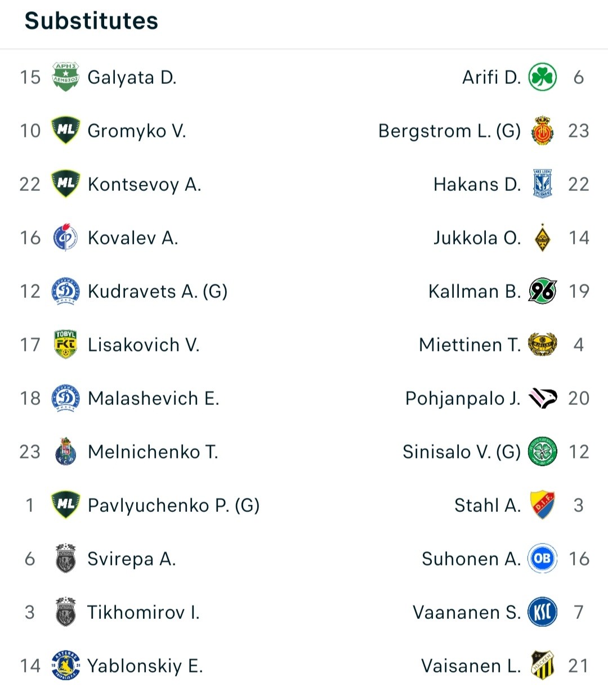Tap the KSC badge beside Vaananen S.
Screen dimensions: 608x700
pyautogui.click(x=543, y=612)
